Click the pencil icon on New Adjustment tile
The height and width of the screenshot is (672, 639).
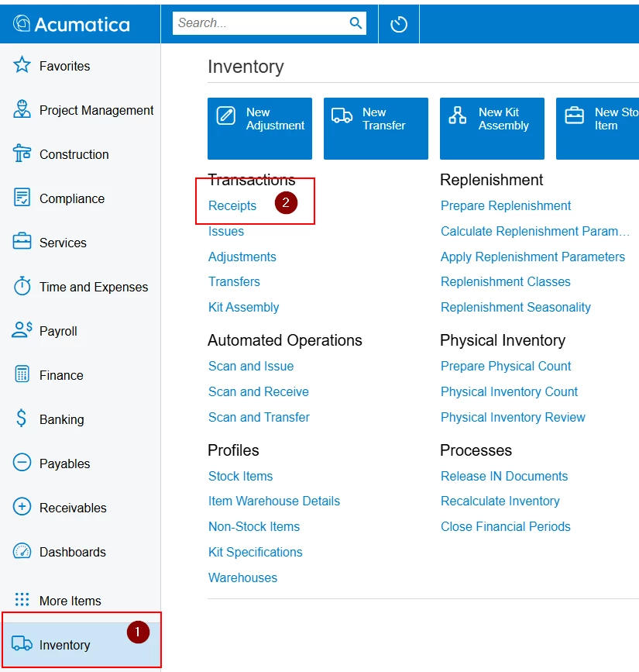click(x=225, y=115)
